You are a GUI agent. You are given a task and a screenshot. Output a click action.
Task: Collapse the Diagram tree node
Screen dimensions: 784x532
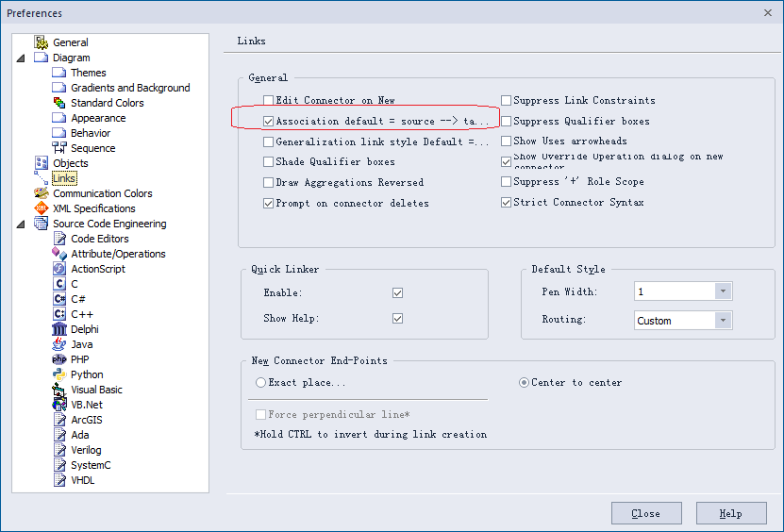coord(21,58)
